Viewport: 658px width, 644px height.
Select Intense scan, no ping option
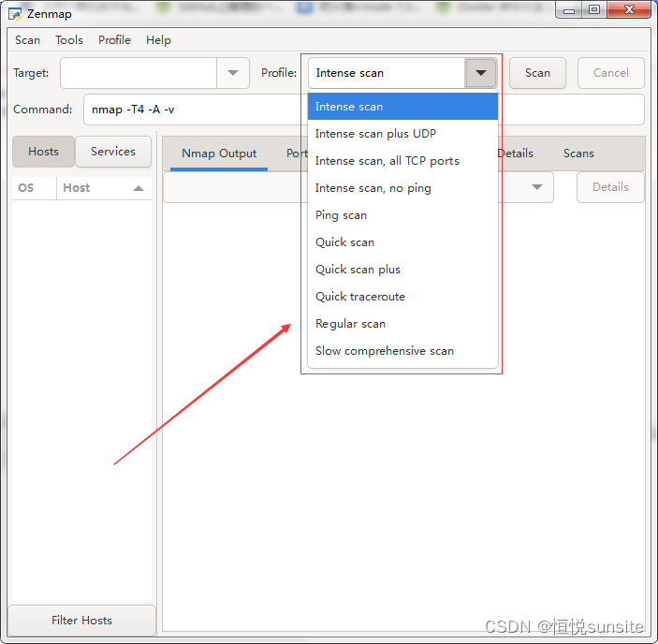[402, 188]
